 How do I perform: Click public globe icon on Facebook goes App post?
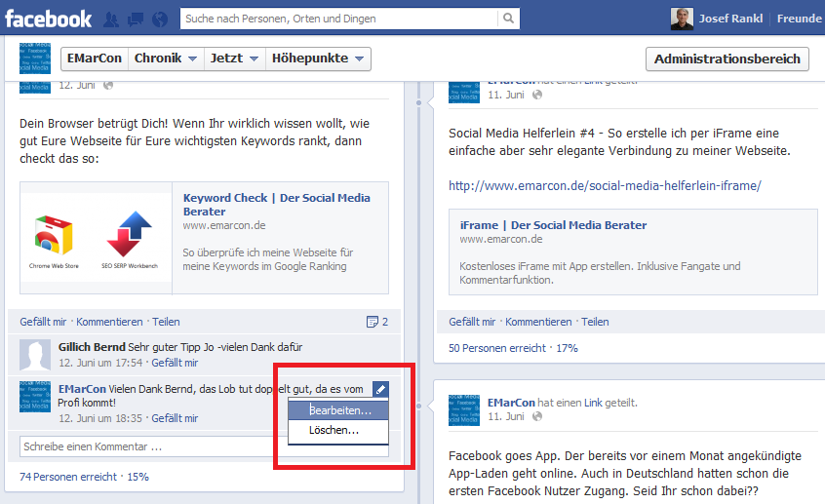coord(537,416)
